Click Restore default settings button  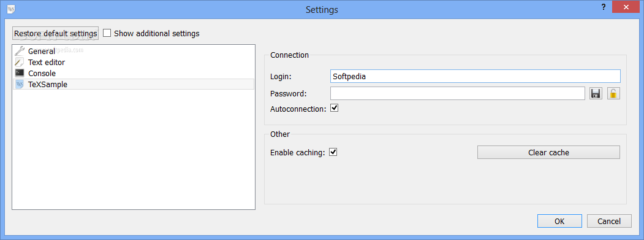55,33
